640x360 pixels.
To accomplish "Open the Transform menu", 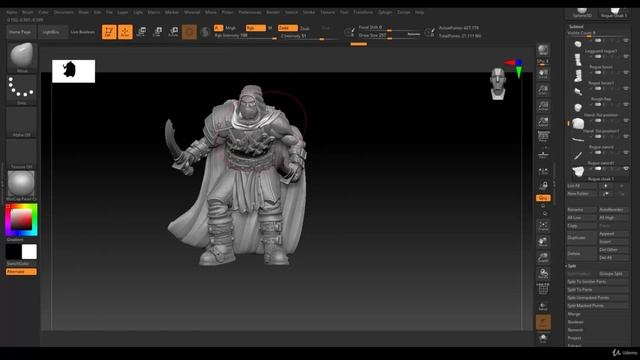I will (x=363, y=12).
